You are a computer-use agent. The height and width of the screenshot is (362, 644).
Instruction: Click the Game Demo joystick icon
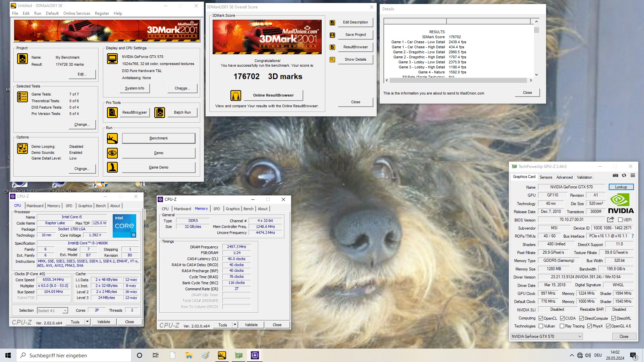112,167
